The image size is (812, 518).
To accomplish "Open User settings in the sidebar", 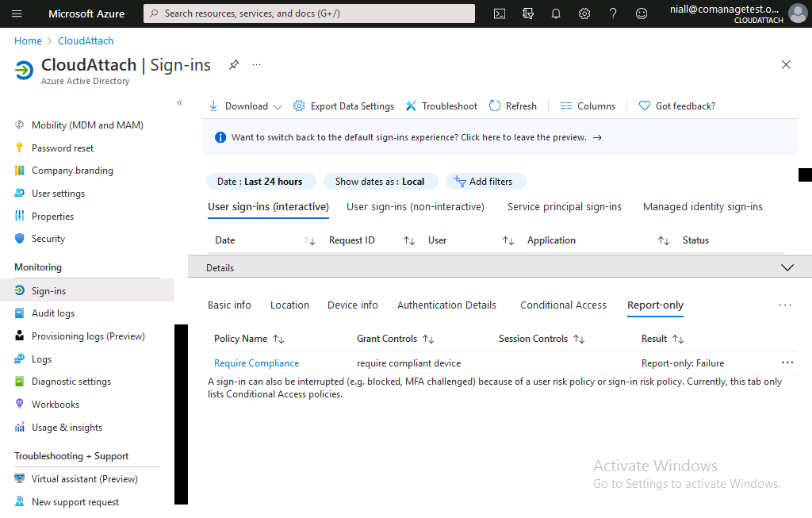I will [x=58, y=194].
